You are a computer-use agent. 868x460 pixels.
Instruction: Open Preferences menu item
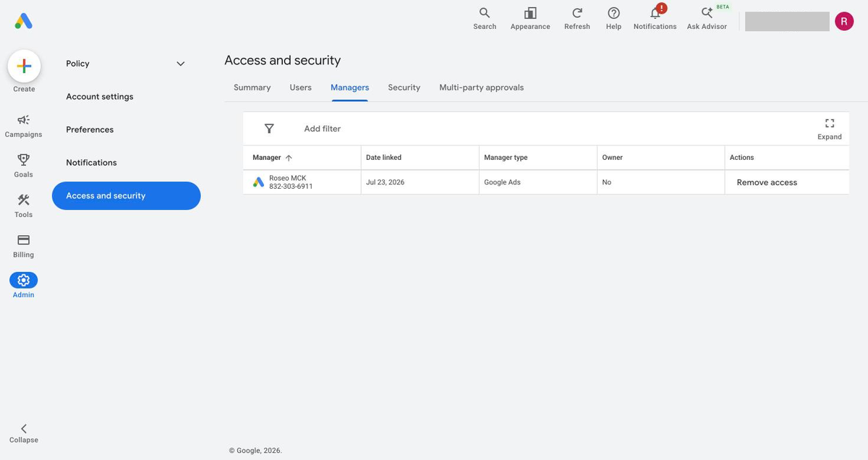(90, 129)
